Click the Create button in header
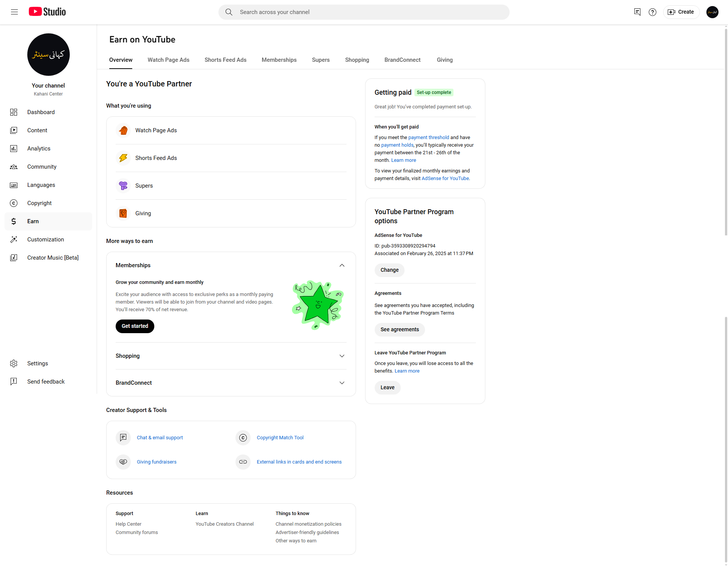Viewport: 728px width, 567px height. coord(681,12)
